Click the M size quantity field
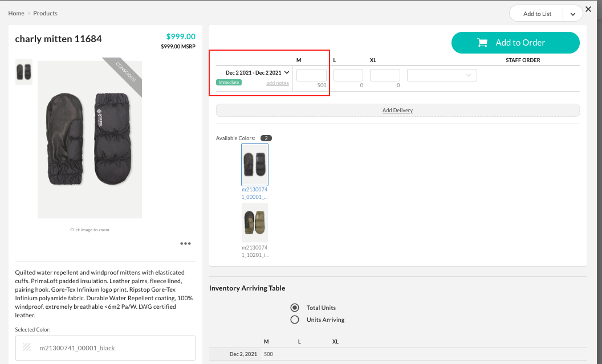 [x=311, y=75]
